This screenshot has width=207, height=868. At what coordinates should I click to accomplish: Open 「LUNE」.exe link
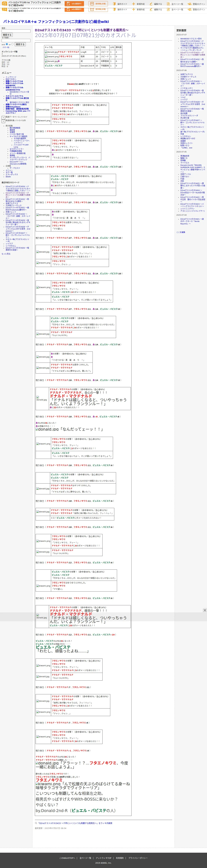click(187, 148)
